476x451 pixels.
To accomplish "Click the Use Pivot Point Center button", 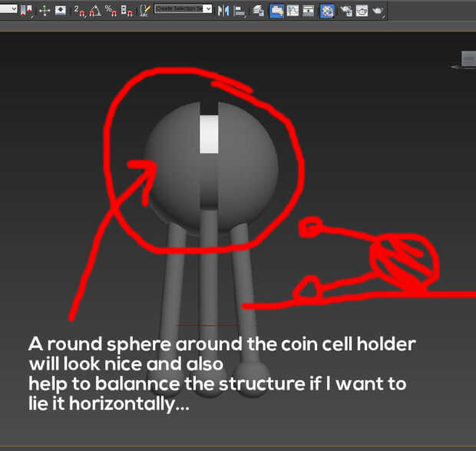I will [x=27, y=11].
